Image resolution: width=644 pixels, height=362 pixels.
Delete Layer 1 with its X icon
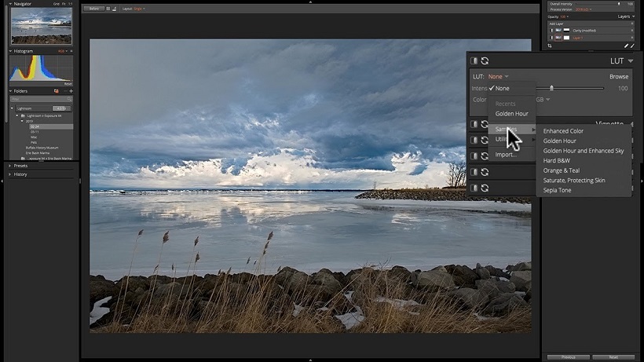pos(632,38)
